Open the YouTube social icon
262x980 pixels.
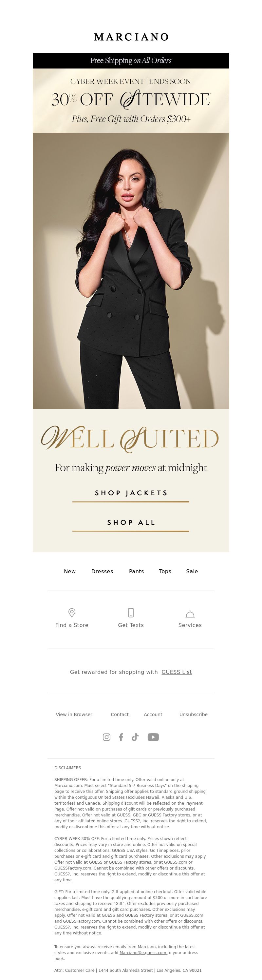[x=153, y=737]
